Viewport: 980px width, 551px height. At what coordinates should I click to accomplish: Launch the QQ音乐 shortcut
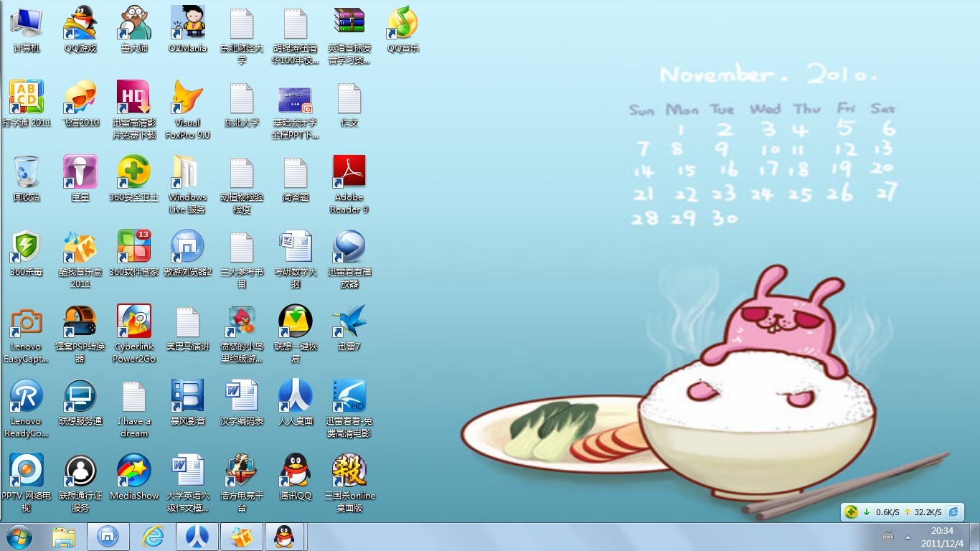403,29
